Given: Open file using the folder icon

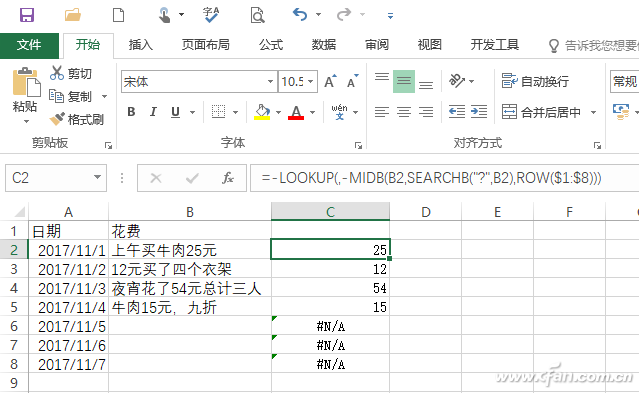Looking at the screenshot, I should point(73,15).
